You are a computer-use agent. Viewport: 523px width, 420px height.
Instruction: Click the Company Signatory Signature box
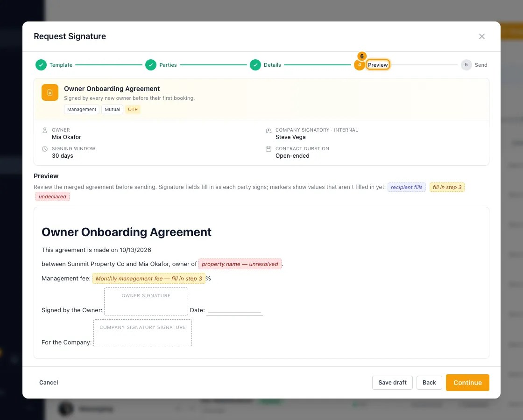pyautogui.click(x=142, y=333)
